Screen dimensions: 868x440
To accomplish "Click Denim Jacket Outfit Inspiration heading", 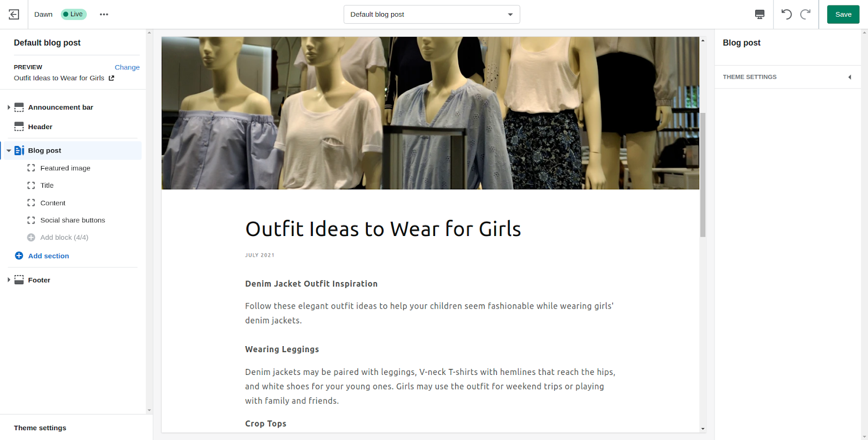I will tap(311, 284).
